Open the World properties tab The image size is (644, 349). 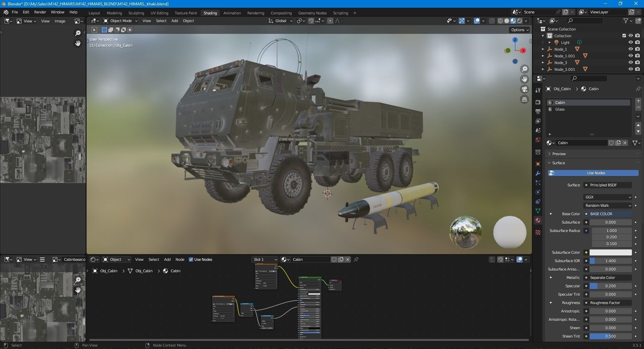538,140
